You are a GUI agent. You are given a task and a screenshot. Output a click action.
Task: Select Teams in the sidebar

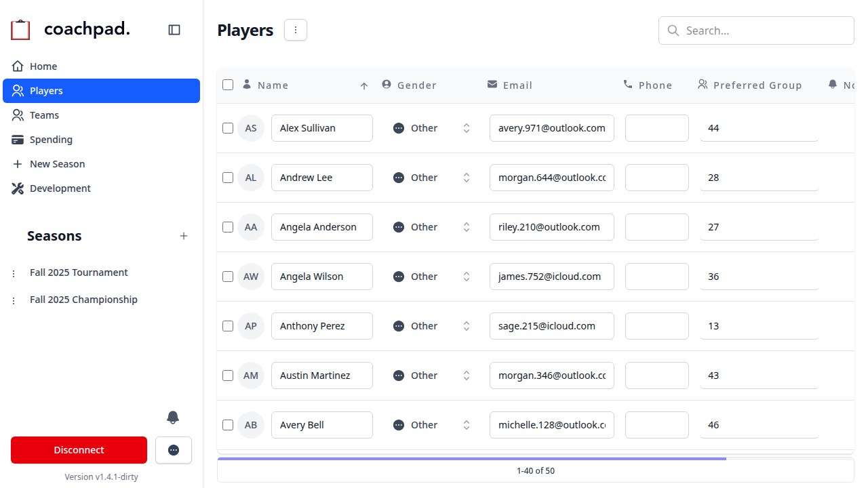[x=43, y=115]
